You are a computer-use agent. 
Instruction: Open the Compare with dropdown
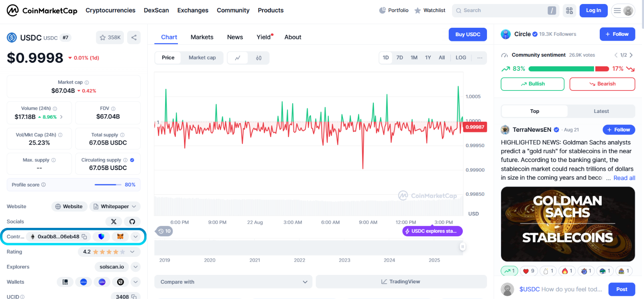click(x=233, y=282)
